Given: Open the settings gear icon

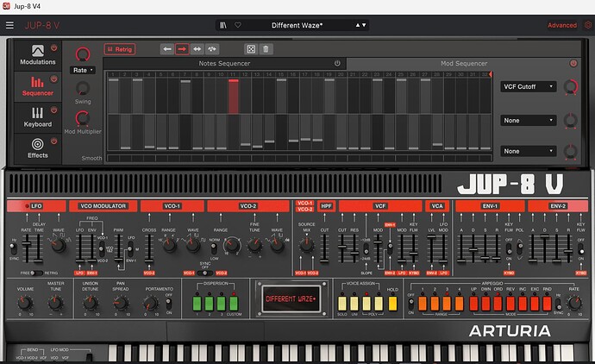Looking at the screenshot, I should (588, 25).
